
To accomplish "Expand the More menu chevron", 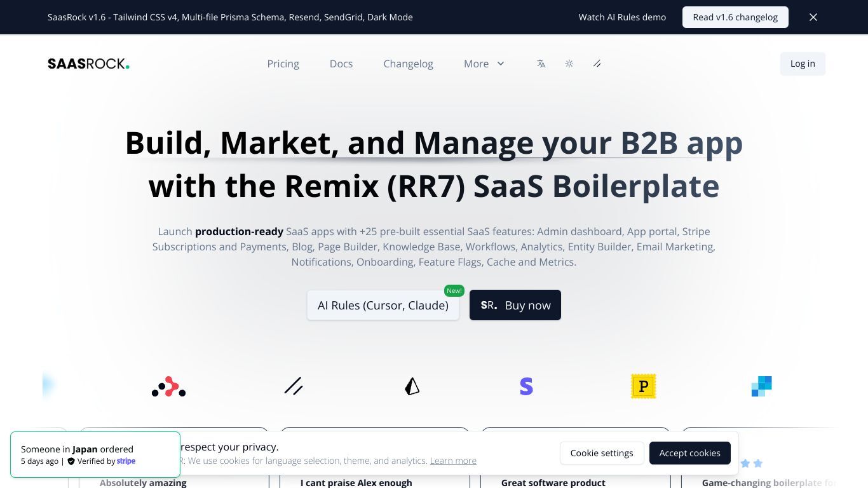I will click(501, 64).
